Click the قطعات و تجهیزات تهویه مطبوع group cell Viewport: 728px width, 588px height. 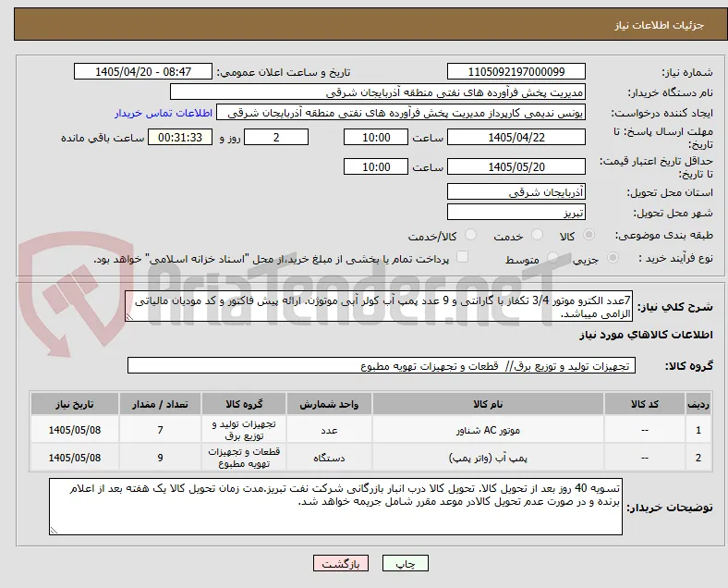point(244,458)
